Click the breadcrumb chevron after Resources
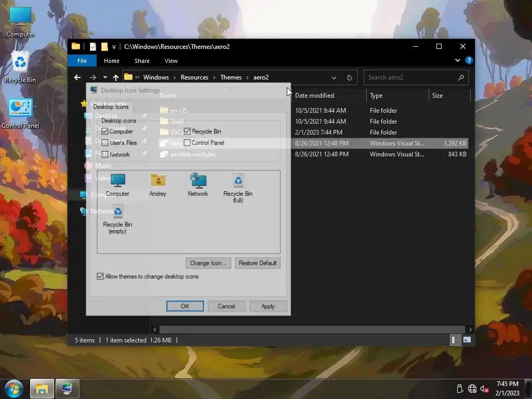This screenshot has width=532, height=399. tap(214, 78)
